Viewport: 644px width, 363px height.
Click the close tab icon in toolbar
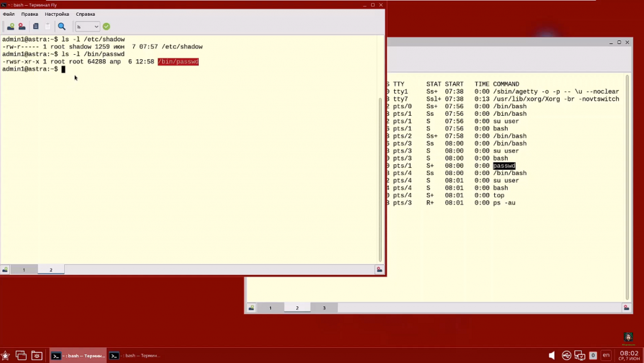point(22,26)
